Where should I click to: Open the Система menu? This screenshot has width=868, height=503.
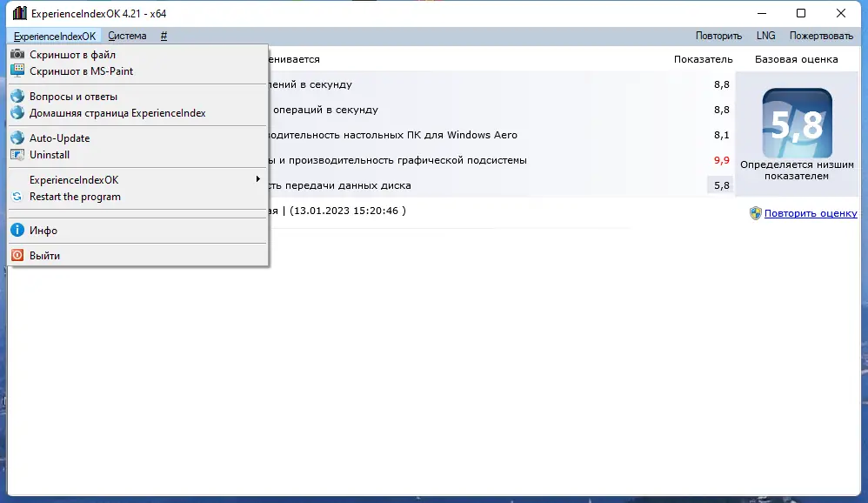pyautogui.click(x=127, y=36)
